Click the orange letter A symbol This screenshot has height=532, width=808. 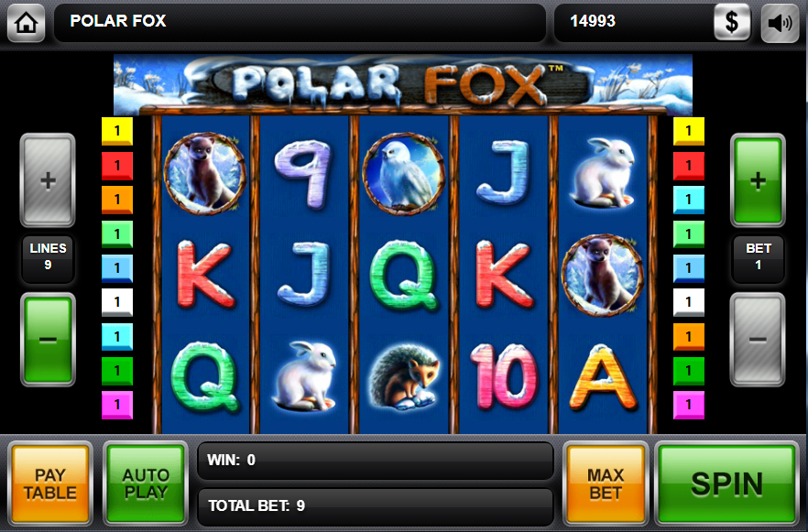click(x=603, y=377)
